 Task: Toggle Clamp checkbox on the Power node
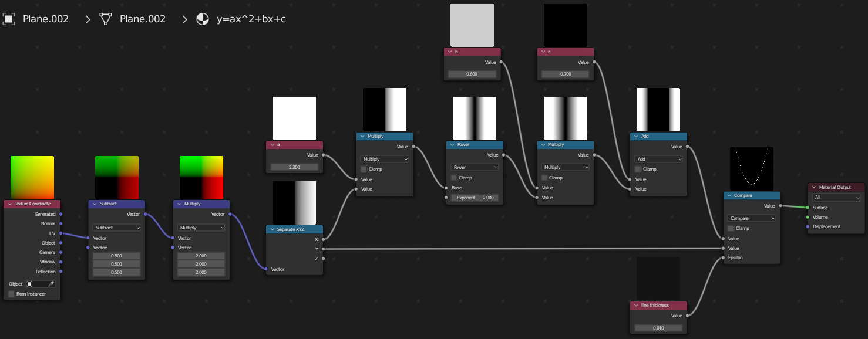point(454,178)
